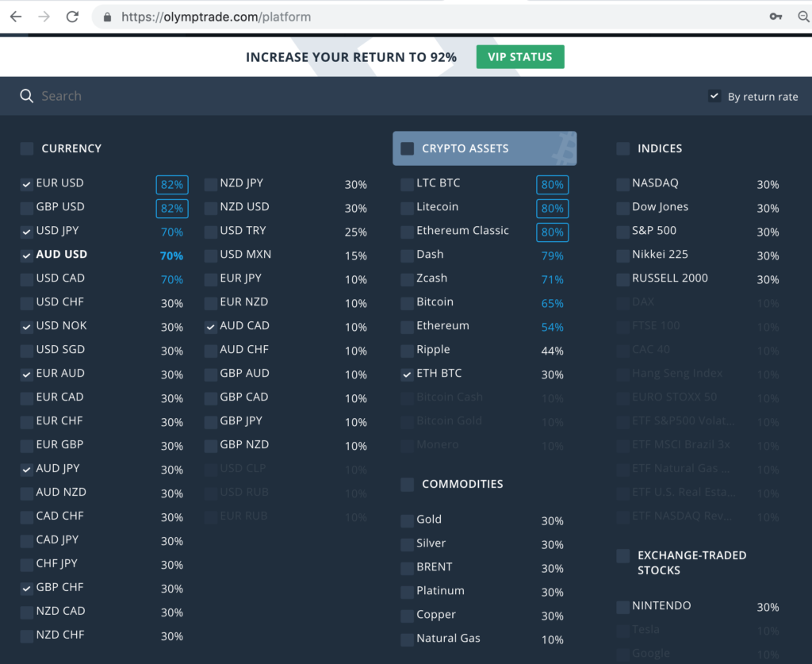This screenshot has width=812, height=664.
Task: Click the Copper commodity label
Action: click(436, 615)
